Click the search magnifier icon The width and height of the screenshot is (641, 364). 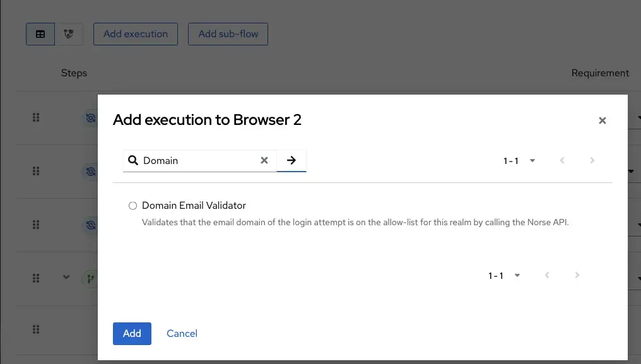point(133,160)
